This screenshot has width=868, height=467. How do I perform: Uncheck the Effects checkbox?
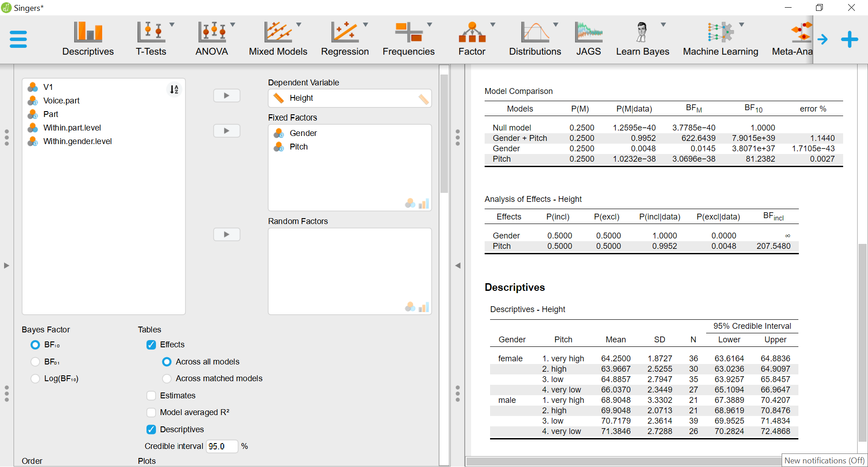coord(151,345)
